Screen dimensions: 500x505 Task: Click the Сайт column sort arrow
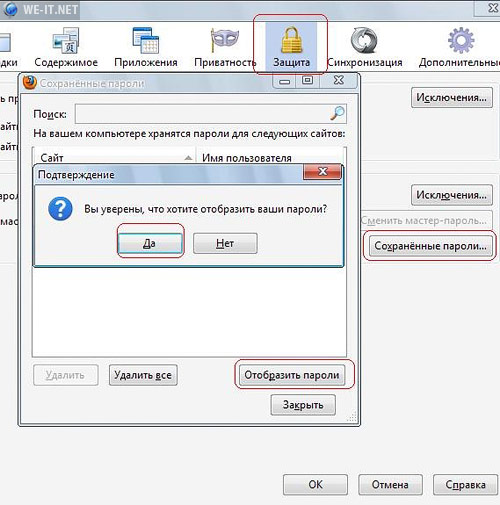tap(188, 158)
